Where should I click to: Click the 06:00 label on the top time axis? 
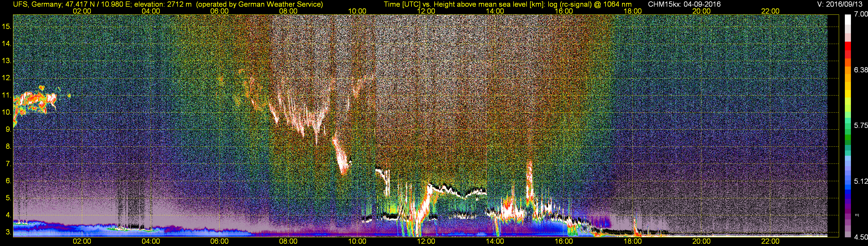219,11
